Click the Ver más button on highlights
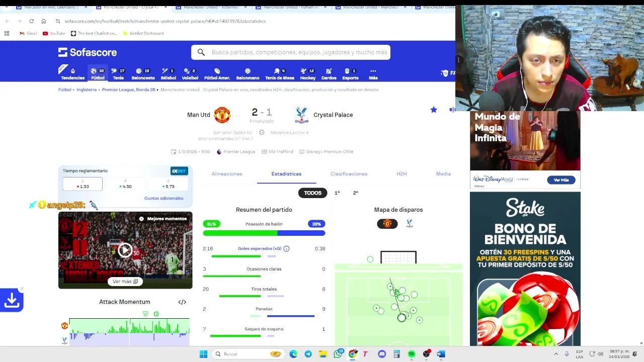This screenshot has height=362, width=644. pos(125,282)
